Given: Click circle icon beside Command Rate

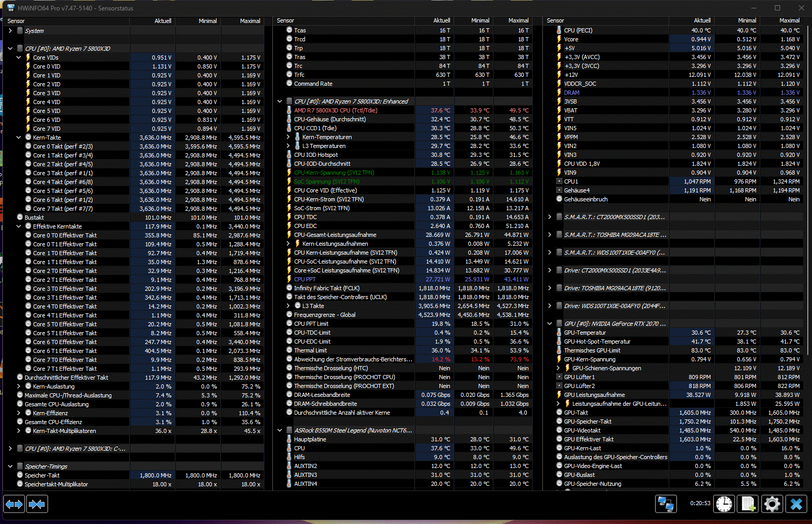Looking at the screenshot, I should click(x=289, y=84).
